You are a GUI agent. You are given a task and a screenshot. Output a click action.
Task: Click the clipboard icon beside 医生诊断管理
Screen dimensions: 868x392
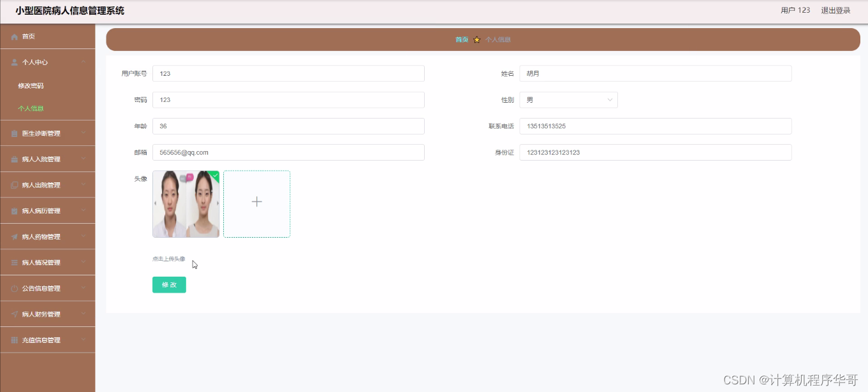[15, 134]
